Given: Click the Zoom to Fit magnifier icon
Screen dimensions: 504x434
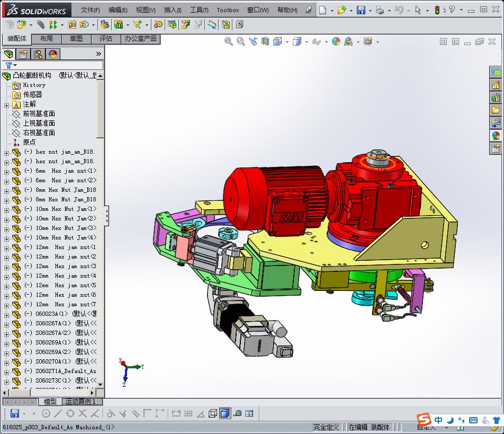Looking at the screenshot, I should 229,41.
